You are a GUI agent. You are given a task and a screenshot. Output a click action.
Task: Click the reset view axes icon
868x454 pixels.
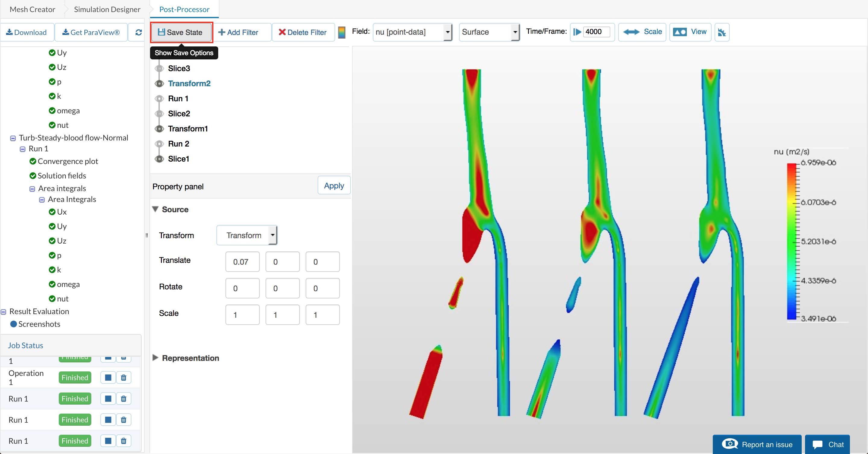(x=722, y=32)
